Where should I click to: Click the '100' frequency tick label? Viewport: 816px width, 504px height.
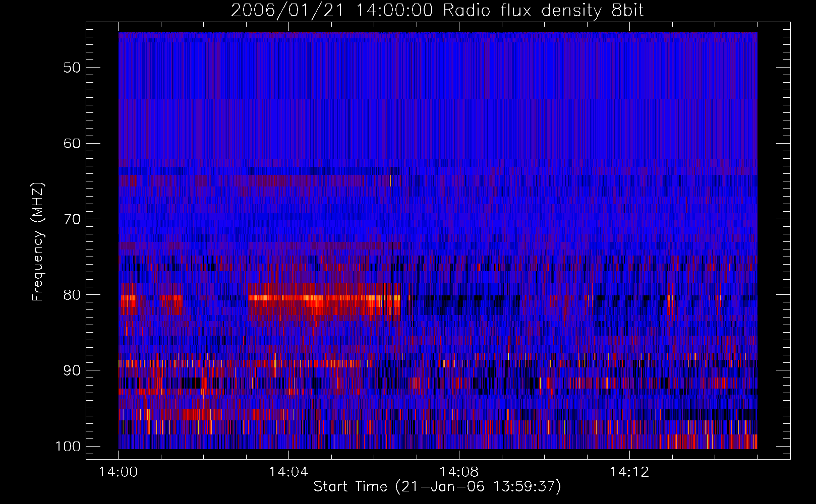[x=68, y=447]
